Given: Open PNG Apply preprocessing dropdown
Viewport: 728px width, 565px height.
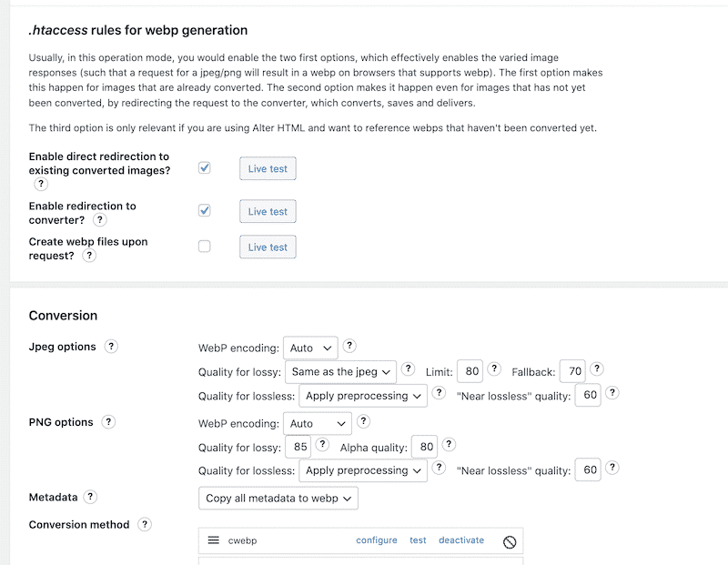Looking at the screenshot, I should [x=363, y=470].
